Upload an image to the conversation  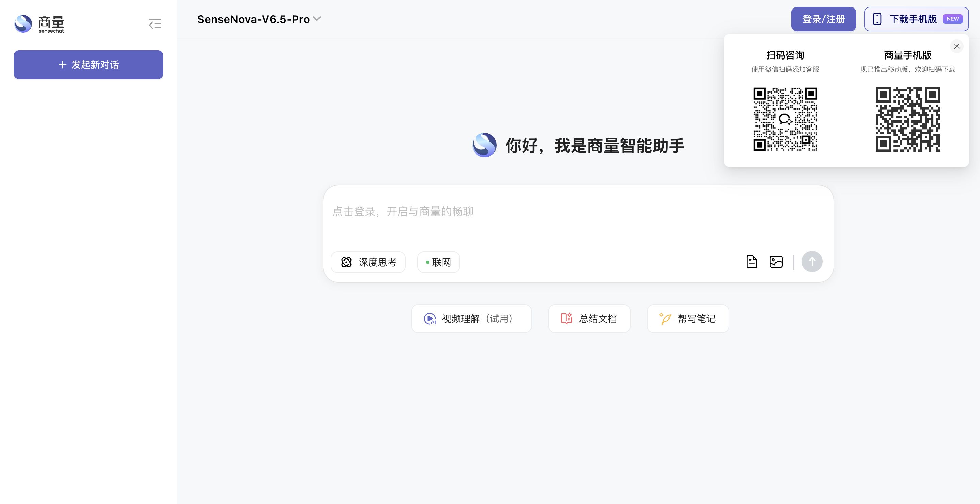click(776, 262)
